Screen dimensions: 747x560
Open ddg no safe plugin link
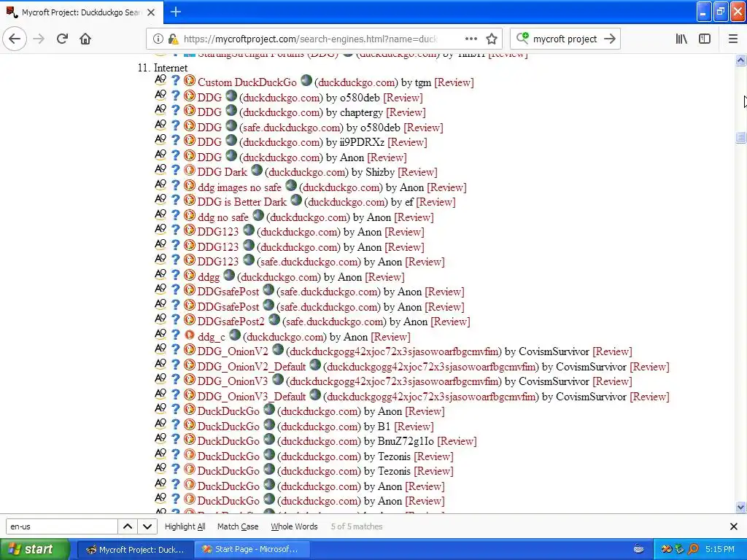[x=223, y=217]
